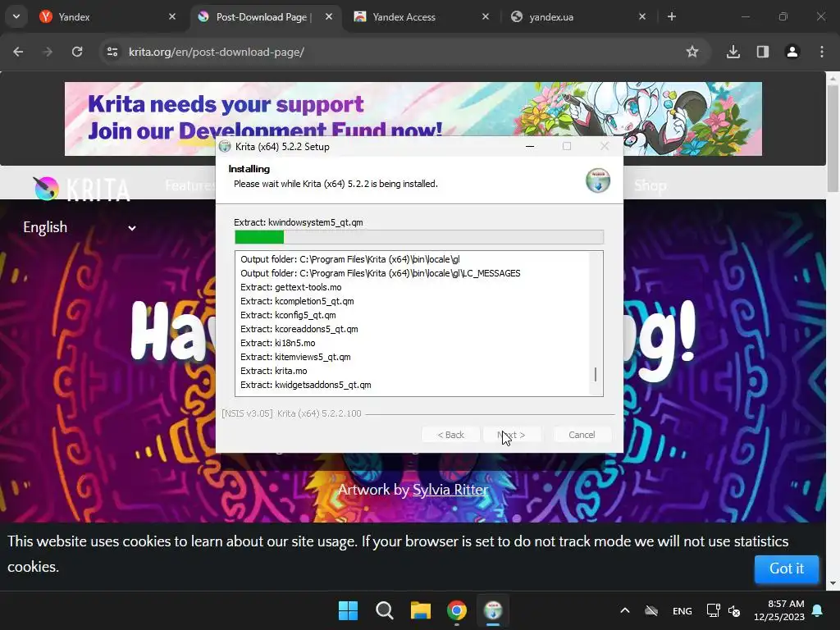Switch to the Yandex Access tab
This screenshot has height=630, width=840.
pos(422,16)
